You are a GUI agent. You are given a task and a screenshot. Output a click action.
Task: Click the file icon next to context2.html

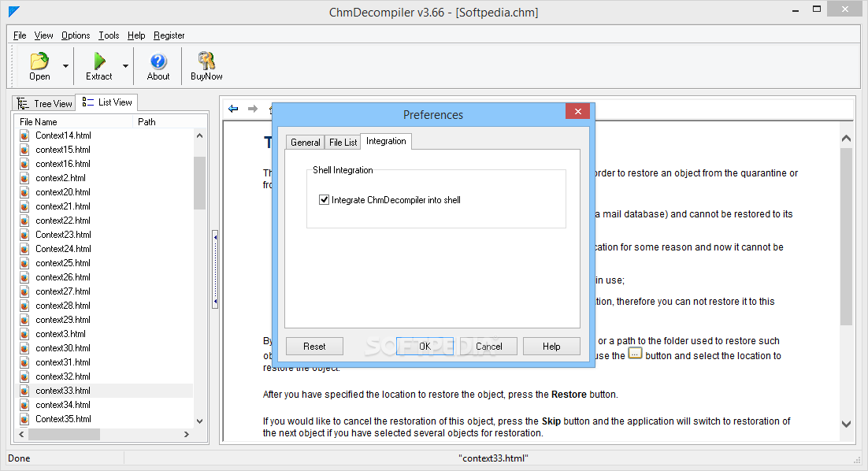24,178
